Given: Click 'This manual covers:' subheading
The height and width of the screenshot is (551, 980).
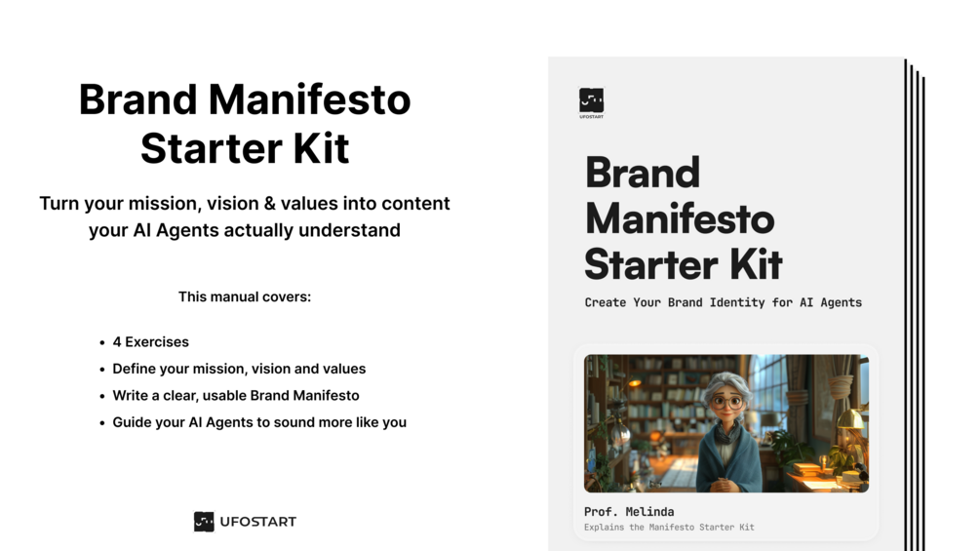Looking at the screenshot, I should pos(245,296).
